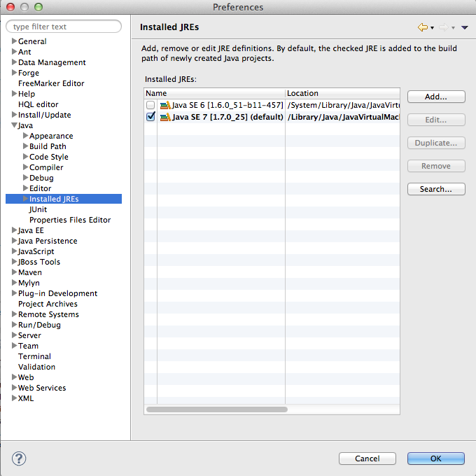Select Plug-in Development in tree

pyautogui.click(x=57, y=293)
